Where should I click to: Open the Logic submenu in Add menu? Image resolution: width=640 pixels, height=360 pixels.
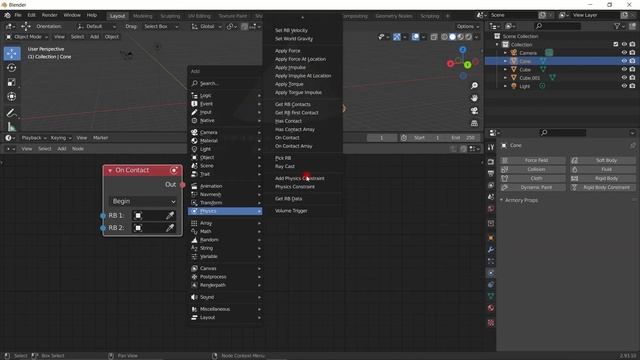225,96
